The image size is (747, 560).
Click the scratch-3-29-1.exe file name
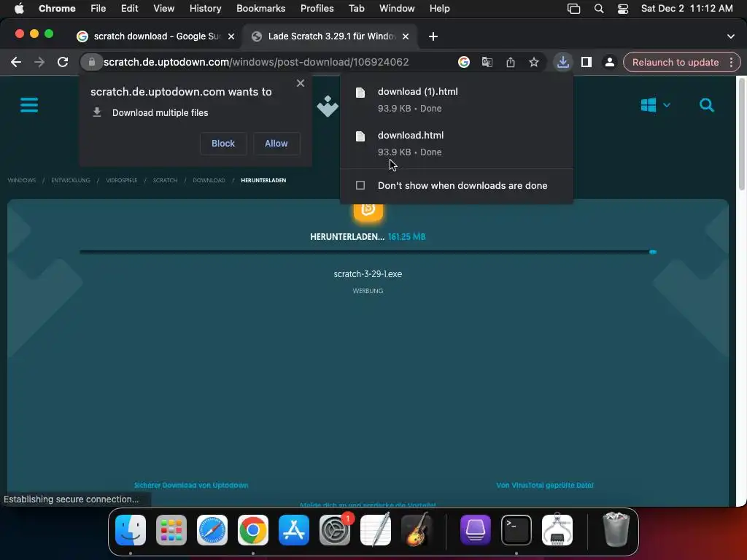[x=368, y=274]
